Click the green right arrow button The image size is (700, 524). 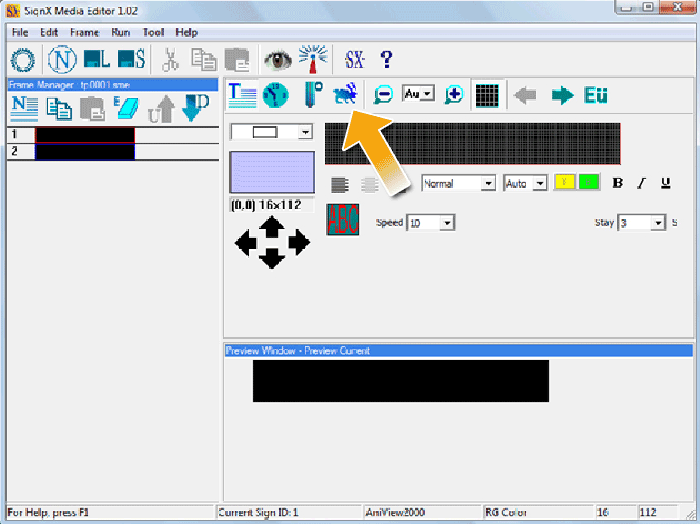(562, 95)
